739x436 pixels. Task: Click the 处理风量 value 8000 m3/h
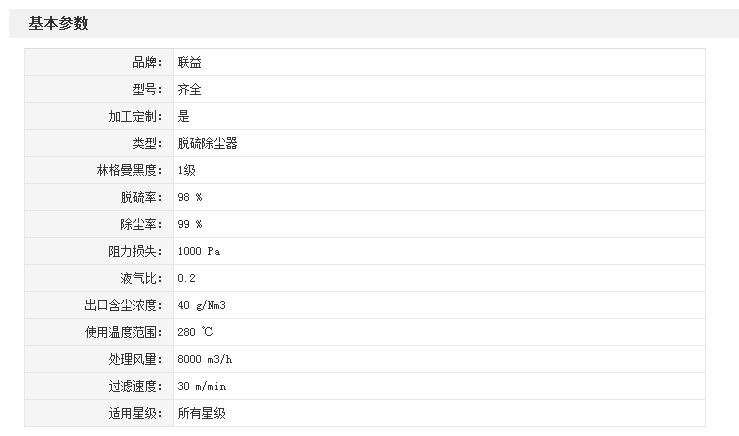(211, 360)
